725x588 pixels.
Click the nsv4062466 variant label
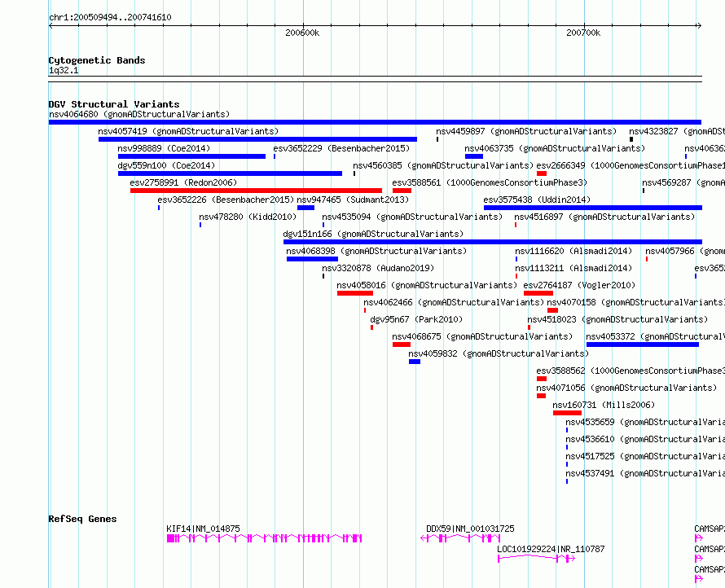tap(454, 302)
